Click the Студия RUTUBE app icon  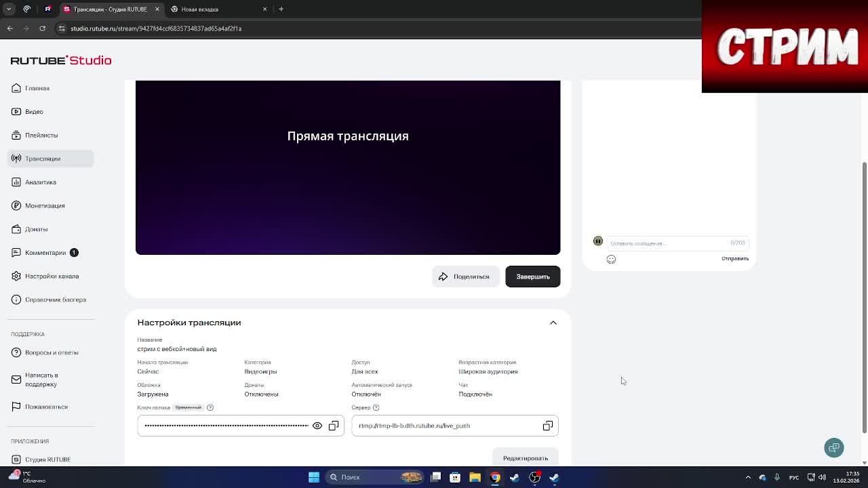pos(16,460)
